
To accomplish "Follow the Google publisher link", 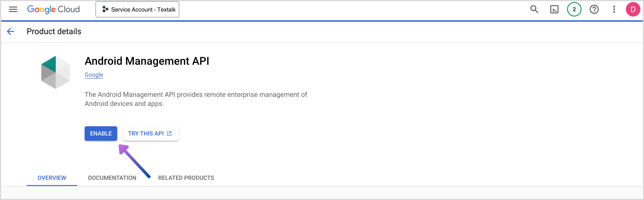I will tap(94, 75).
